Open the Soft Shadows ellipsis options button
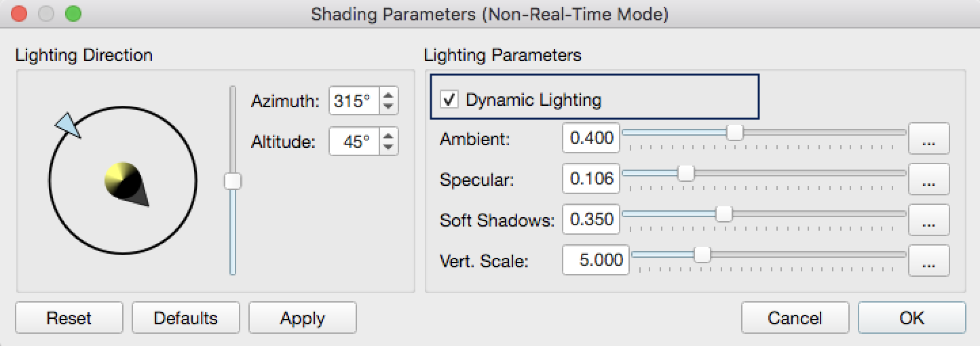This screenshot has height=346, width=980. (928, 220)
